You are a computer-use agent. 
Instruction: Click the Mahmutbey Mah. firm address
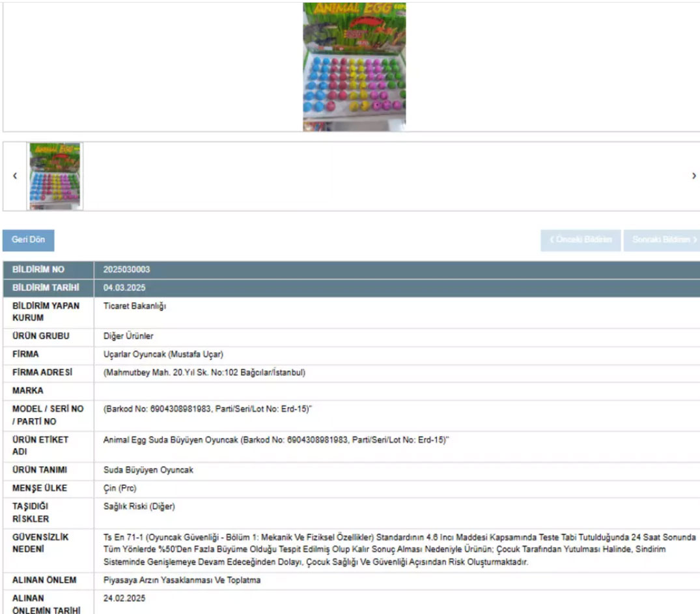[x=204, y=373]
